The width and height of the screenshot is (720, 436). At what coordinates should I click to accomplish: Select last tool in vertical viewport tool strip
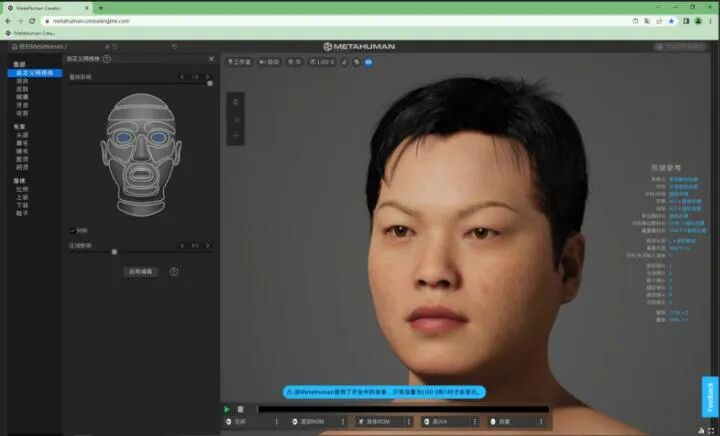pyautogui.click(x=236, y=135)
